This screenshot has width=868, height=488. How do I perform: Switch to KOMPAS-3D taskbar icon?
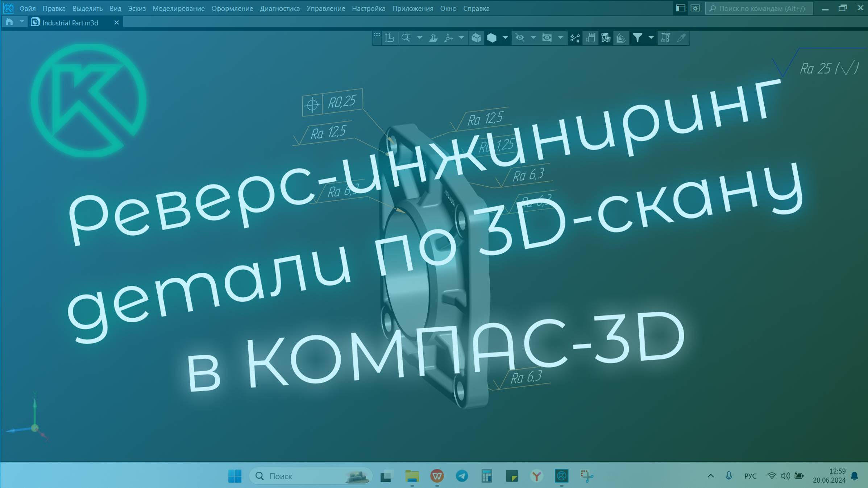pyautogui.click(x=562, y=476)
